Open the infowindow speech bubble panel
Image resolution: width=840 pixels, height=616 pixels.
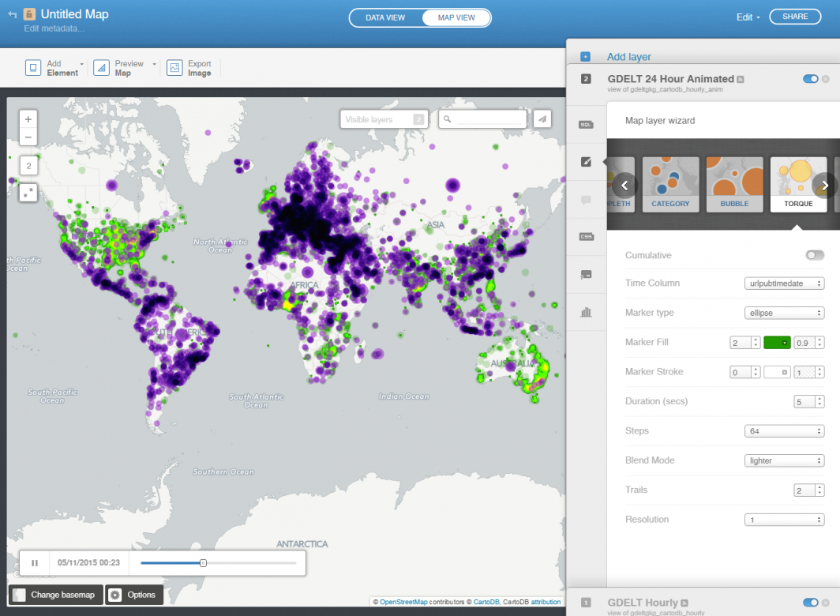click(x=586, y=199)
